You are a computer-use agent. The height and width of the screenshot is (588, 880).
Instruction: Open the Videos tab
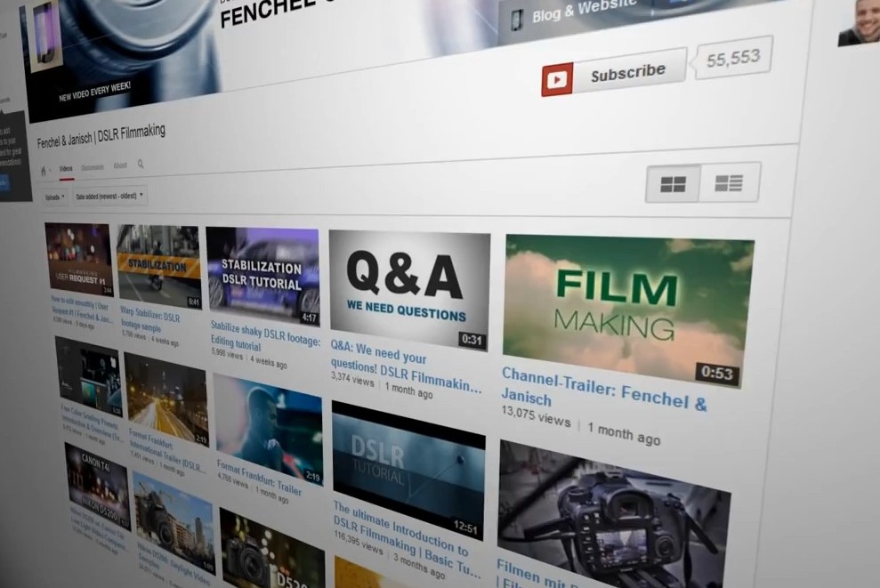point(66,168)
